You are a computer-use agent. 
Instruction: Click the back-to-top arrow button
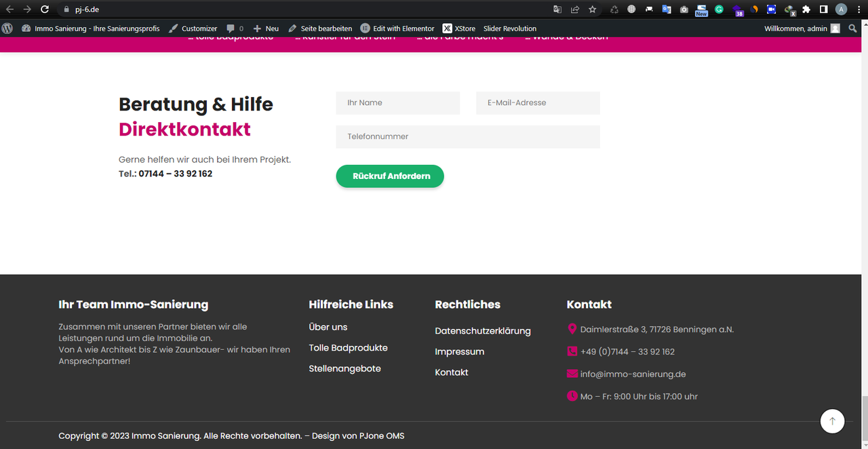[832, 421]
